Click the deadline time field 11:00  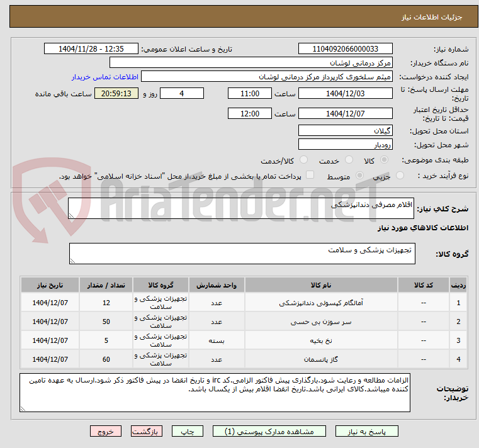(x=250, y=94)
